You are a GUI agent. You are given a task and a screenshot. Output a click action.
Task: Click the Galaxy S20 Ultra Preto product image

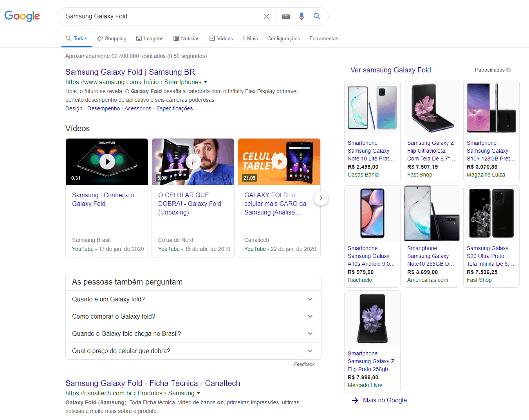click(x=491, y=213)
